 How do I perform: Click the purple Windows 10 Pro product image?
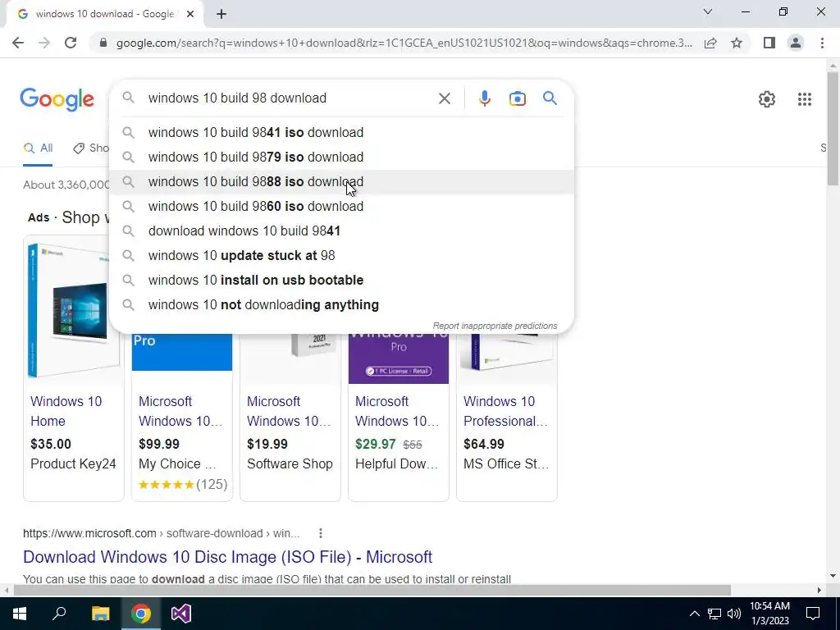(399, 358)
